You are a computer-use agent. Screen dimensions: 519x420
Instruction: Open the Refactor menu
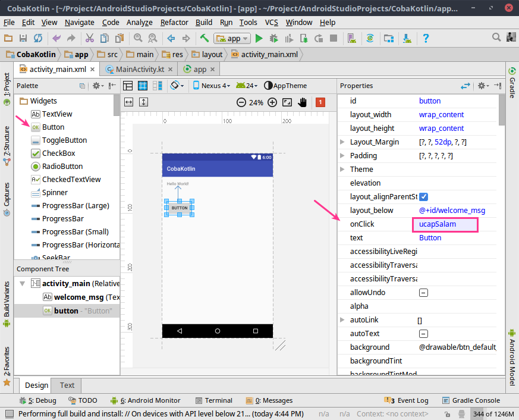pyautogui.click(x=174, y=22)
